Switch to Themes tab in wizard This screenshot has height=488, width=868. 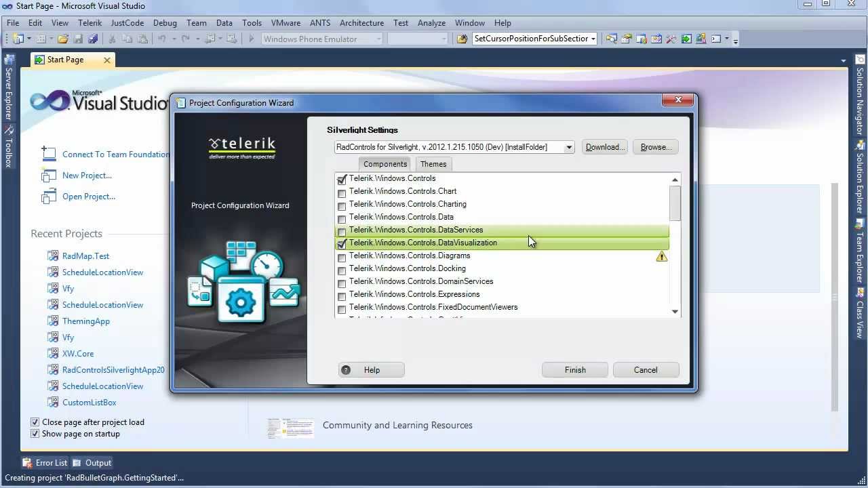click(433, 164)
